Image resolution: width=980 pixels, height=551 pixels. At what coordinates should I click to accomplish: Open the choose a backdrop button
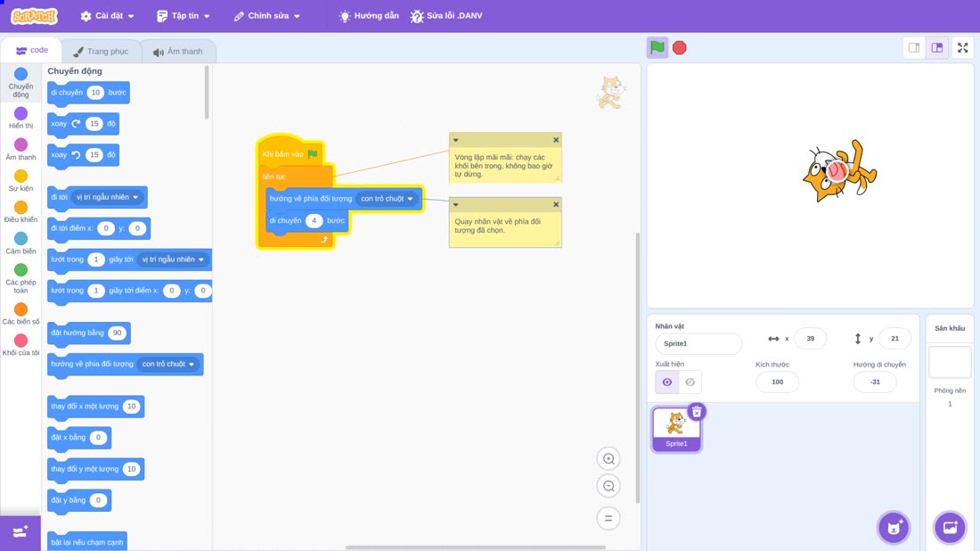pos(950,527)
